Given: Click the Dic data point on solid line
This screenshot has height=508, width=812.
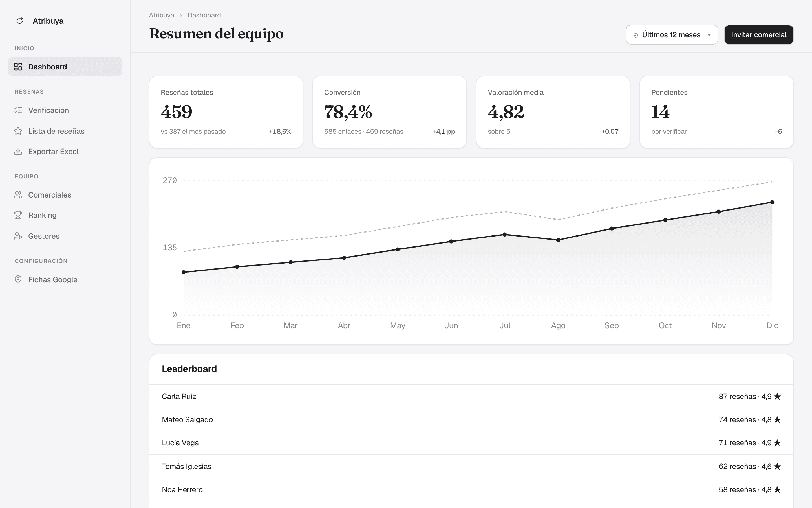Looking at the screenshot, I should tap(772, 202).
